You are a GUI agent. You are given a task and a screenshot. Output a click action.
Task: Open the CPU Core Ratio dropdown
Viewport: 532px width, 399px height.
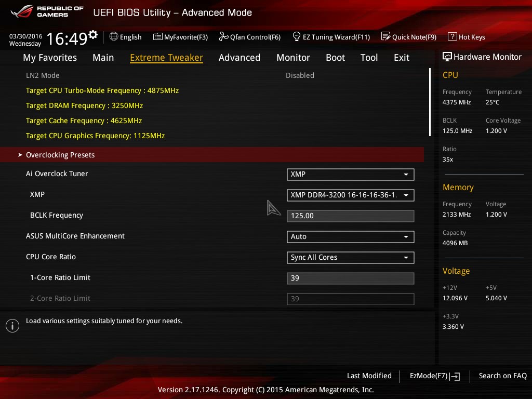point(351,258)
